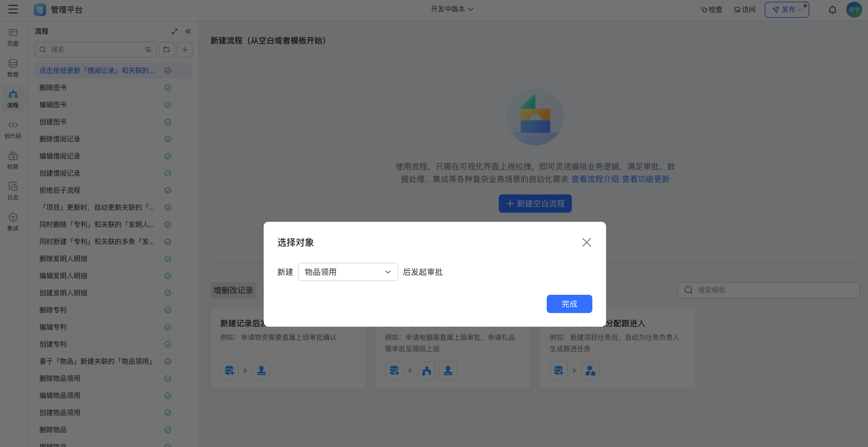Click the filter icon in the search box

coord(148,50)
